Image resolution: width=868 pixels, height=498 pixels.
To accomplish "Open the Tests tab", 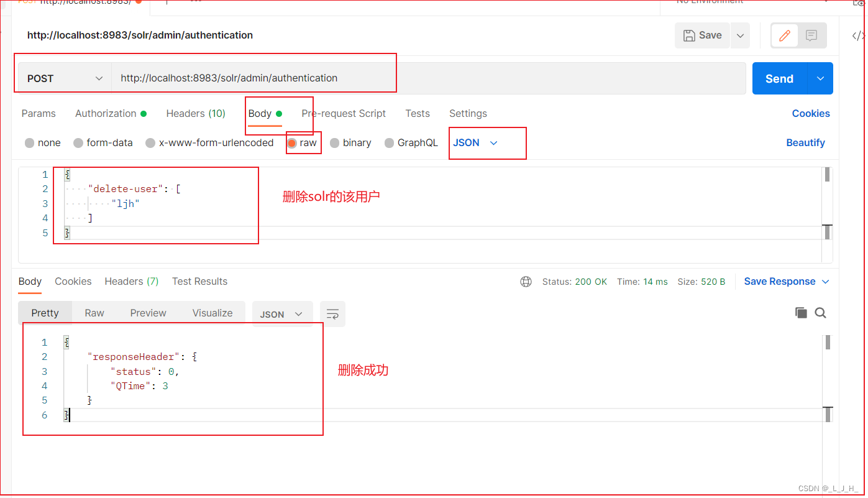I will pos(418,113).
